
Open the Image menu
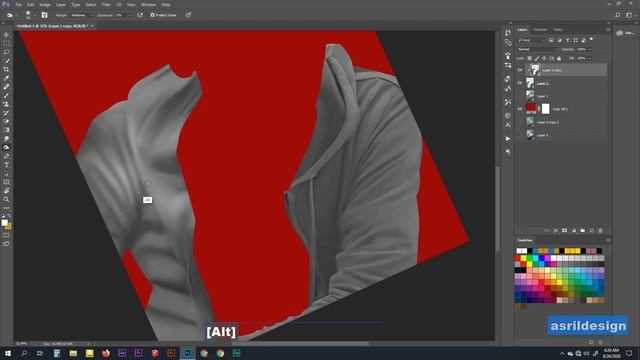45,4
